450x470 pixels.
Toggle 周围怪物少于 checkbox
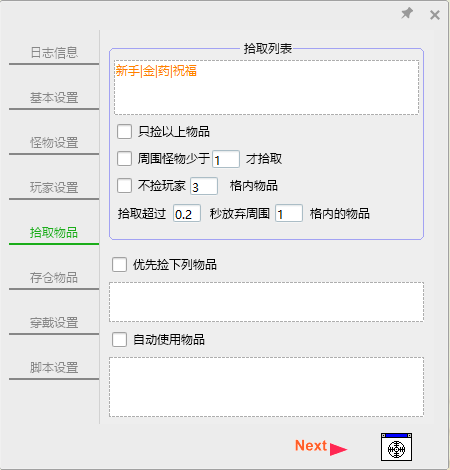click(124, 159)
